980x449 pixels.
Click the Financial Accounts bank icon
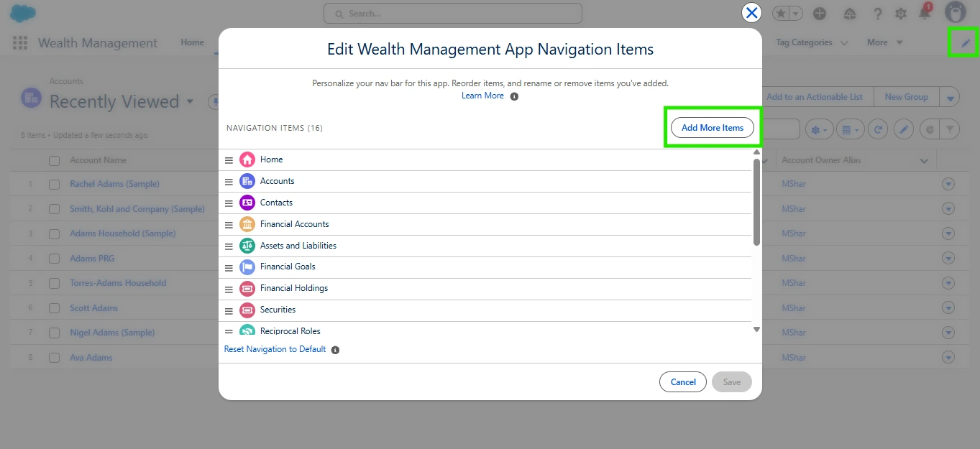(247, 224)
